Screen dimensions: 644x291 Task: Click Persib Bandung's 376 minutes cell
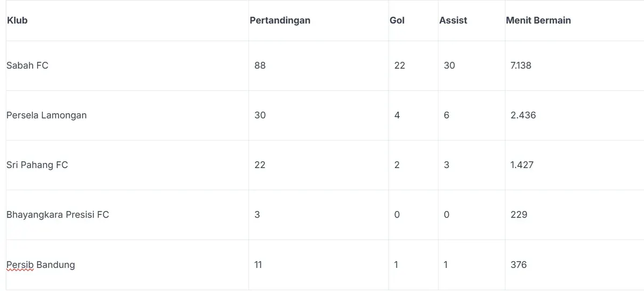coord(519,265)
